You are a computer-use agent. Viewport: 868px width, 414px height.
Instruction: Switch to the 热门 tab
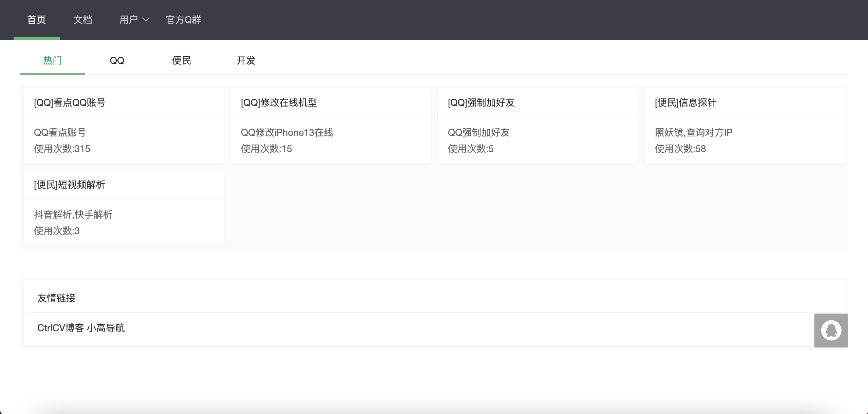click(52, 61)
